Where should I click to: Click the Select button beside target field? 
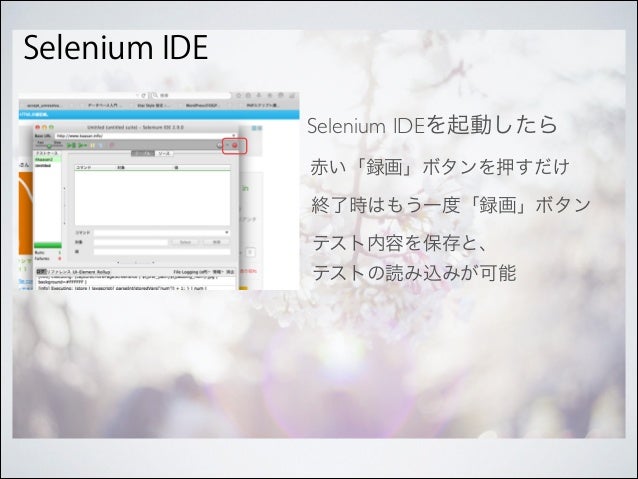coord(185,242)
